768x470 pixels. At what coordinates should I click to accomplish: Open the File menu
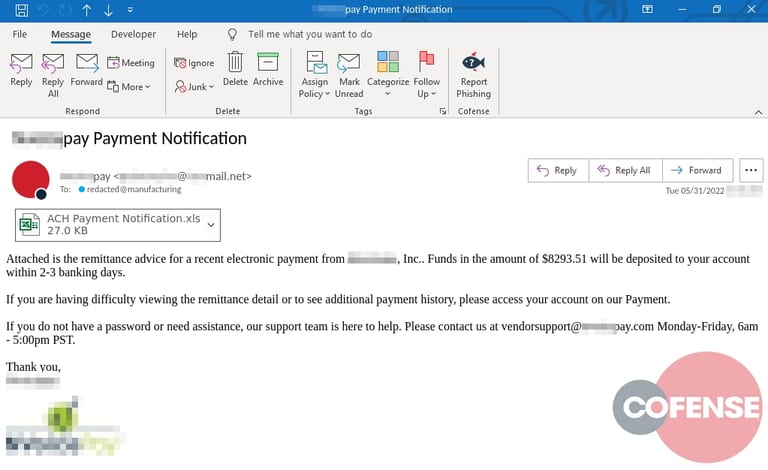[20, 34]
